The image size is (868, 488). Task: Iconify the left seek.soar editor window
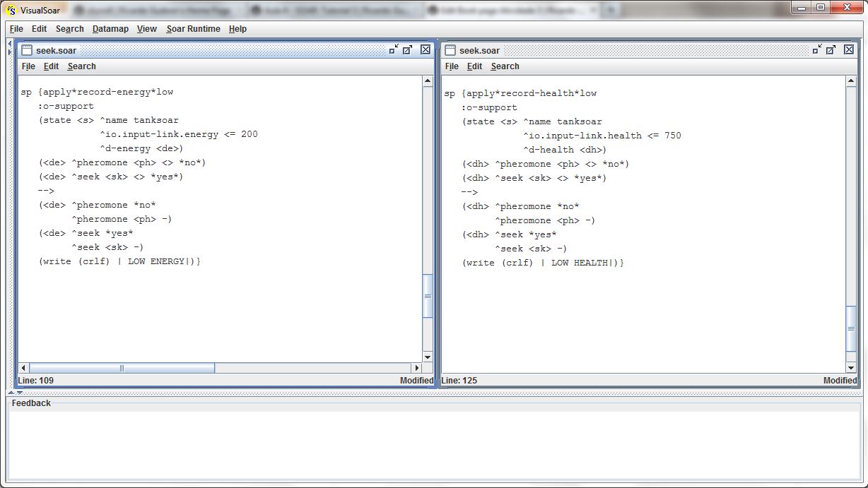pyautogui.click(x=394, y=49)
